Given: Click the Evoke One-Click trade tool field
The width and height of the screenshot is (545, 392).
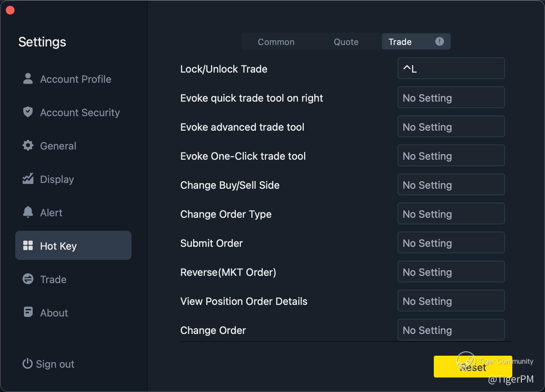Looking at the screenshot, I should tap(451, 155).
